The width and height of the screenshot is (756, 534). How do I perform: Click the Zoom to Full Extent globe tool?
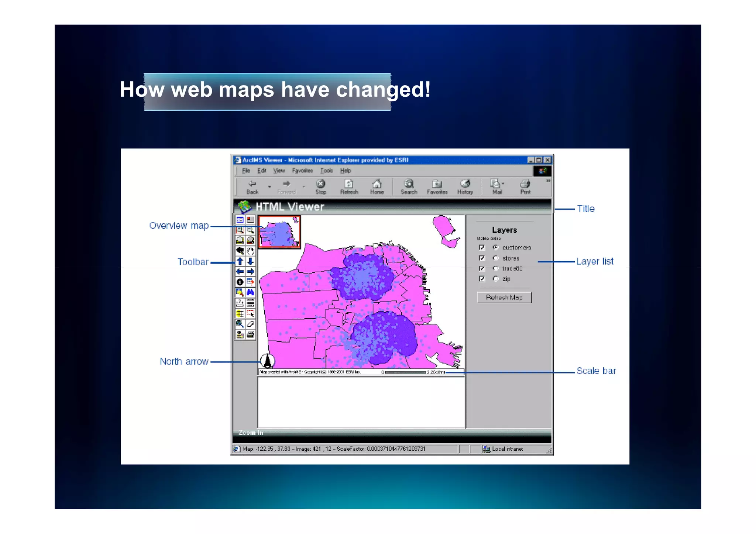240,241
